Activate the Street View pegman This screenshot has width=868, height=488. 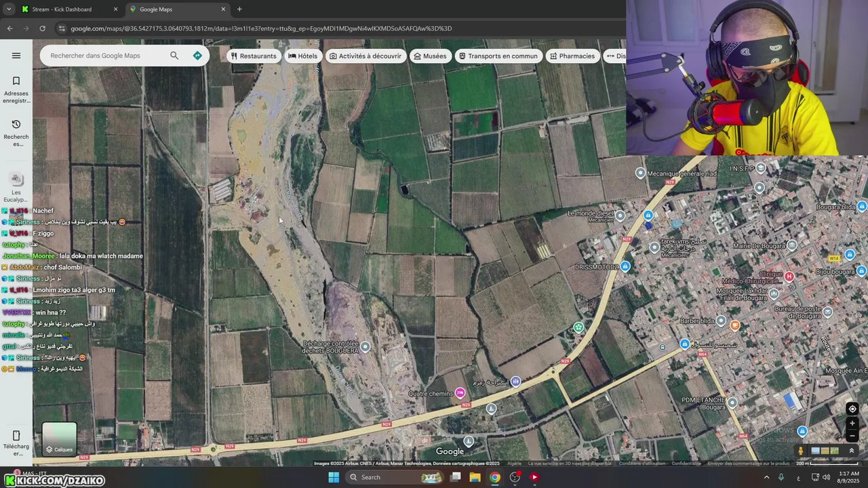click(801, 451)
